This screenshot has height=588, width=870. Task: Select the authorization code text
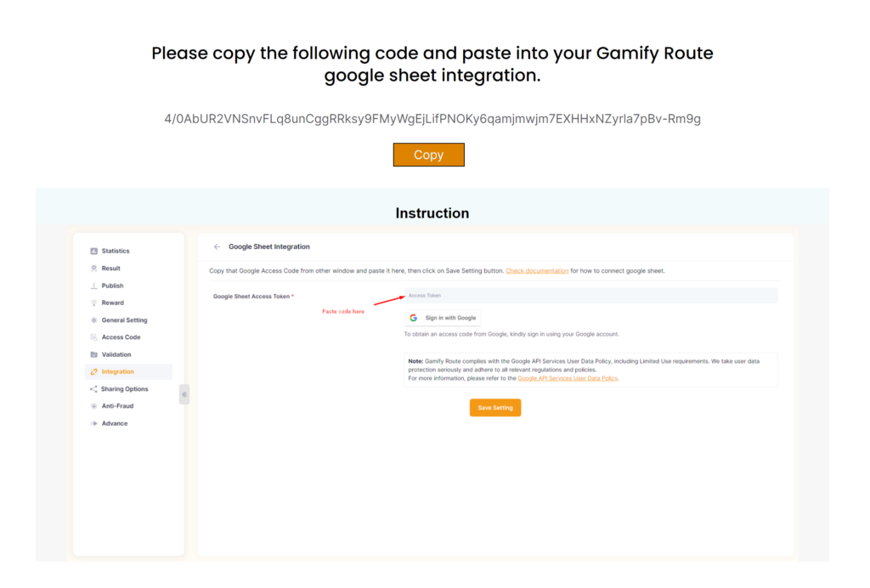point(432,119)
